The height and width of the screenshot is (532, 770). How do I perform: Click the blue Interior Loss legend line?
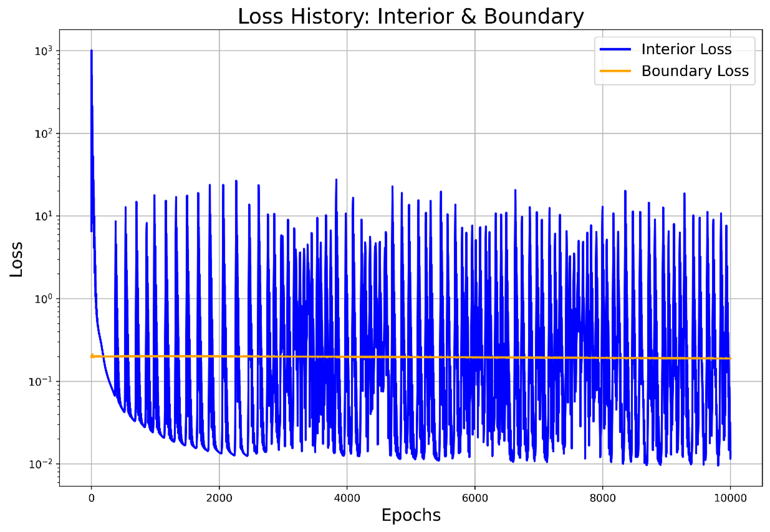tap(615, 49)
